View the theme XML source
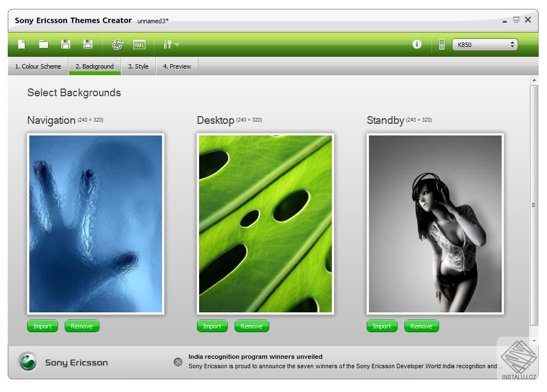The height and width of the screenshot is (392, 547). [x=140, y=45]
